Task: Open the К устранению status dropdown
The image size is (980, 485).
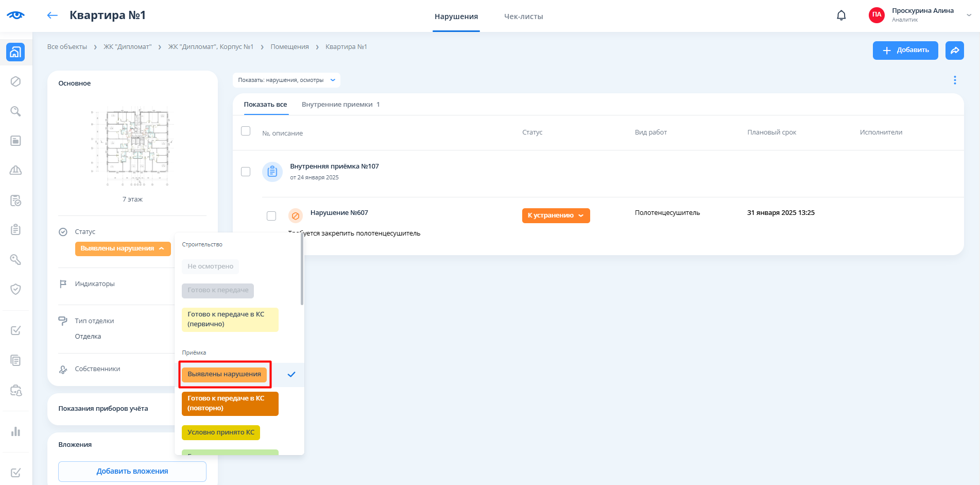Action: [x=556, y=215]
